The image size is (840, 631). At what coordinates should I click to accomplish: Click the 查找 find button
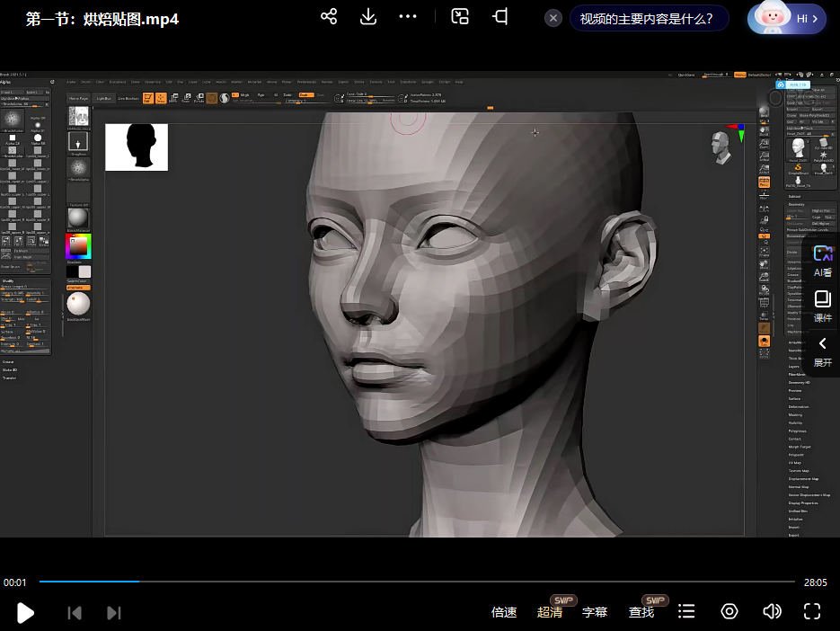pyautogui.click(x=641, y=612)
